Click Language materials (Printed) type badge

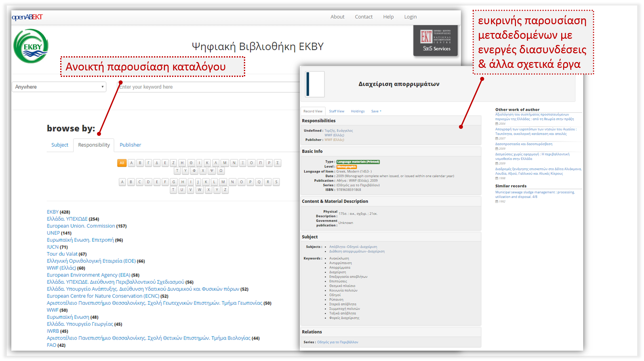(358, 162)
